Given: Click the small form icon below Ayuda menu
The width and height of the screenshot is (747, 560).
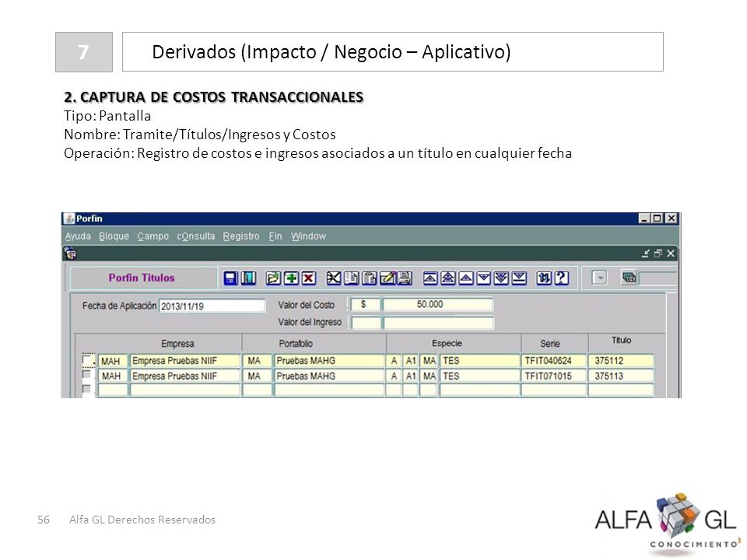Looking at the screenshot, I should pos(70,254).
